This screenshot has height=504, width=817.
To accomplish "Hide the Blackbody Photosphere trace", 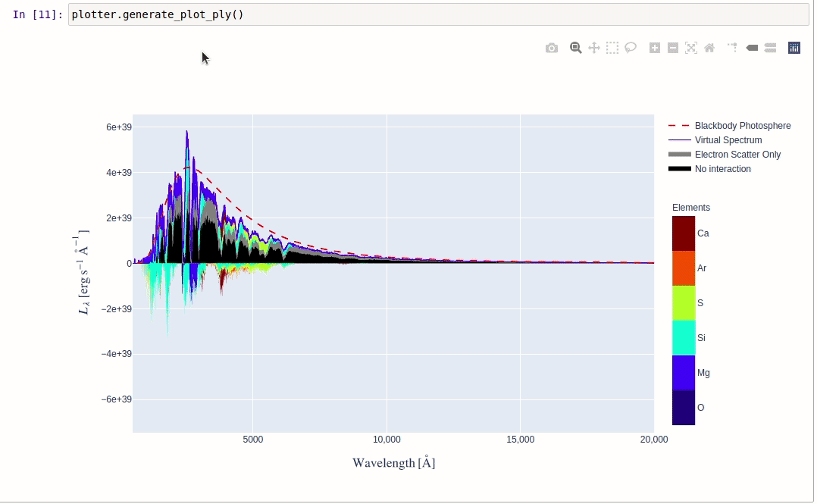I will point(743,125).
